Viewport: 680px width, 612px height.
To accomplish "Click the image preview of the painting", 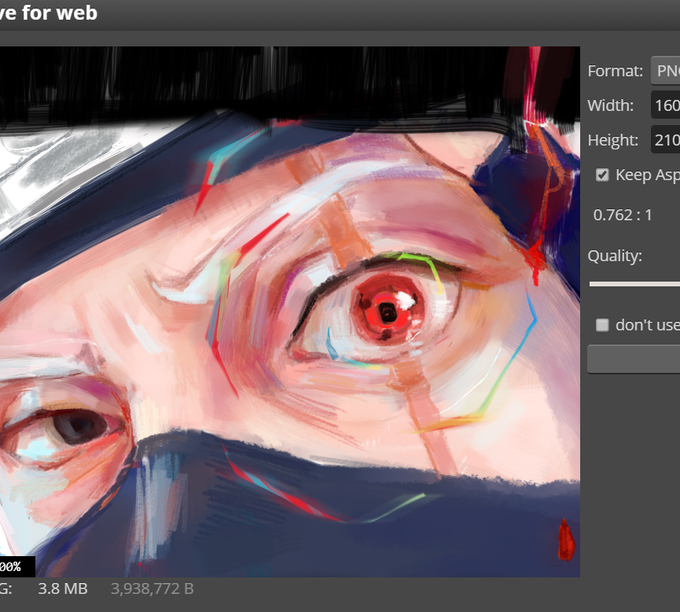I will point(290,311).
